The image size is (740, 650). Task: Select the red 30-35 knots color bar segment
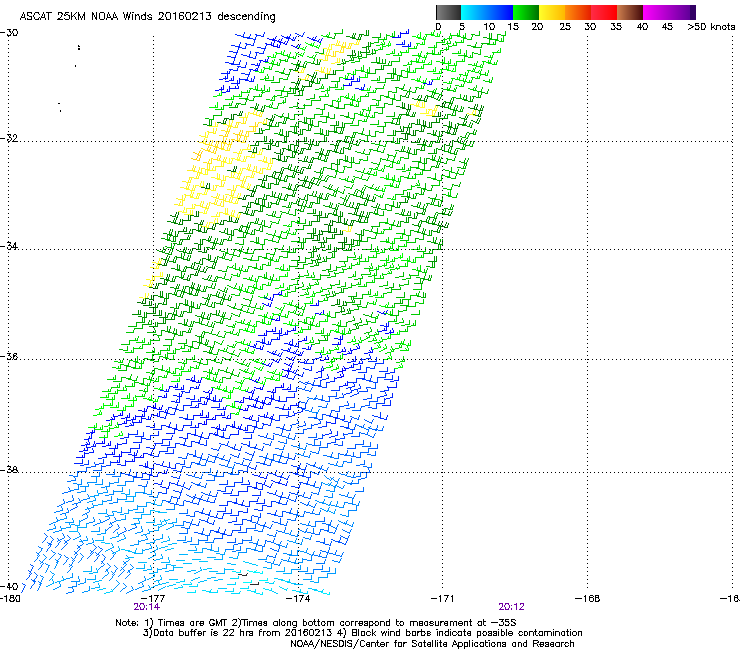(604, 12)
